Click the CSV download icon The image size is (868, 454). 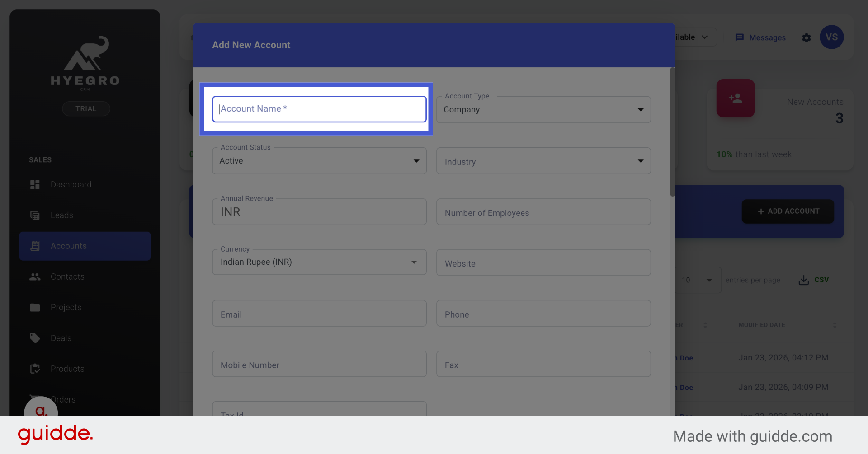803,280
